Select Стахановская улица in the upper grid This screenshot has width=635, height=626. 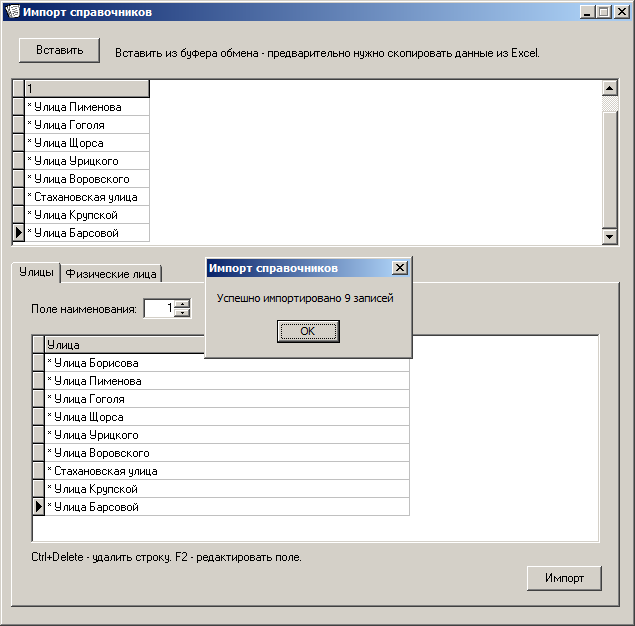pyautogui.click(x=87, y=197)
